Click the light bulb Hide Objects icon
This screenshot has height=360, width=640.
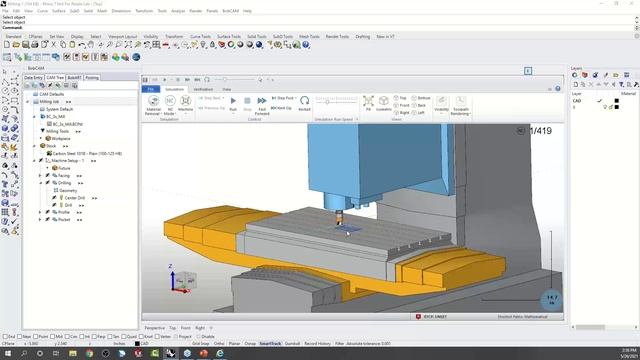point(203,45)
